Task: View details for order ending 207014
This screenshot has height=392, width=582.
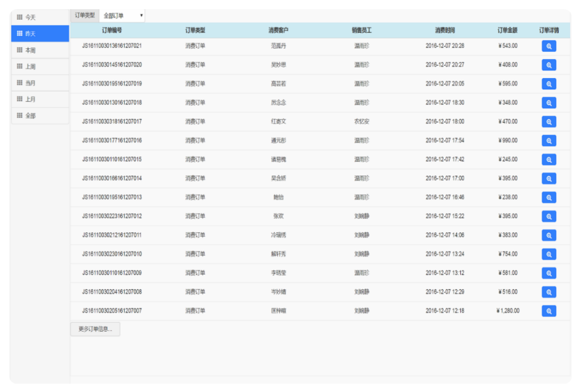Action: [548, 179]
